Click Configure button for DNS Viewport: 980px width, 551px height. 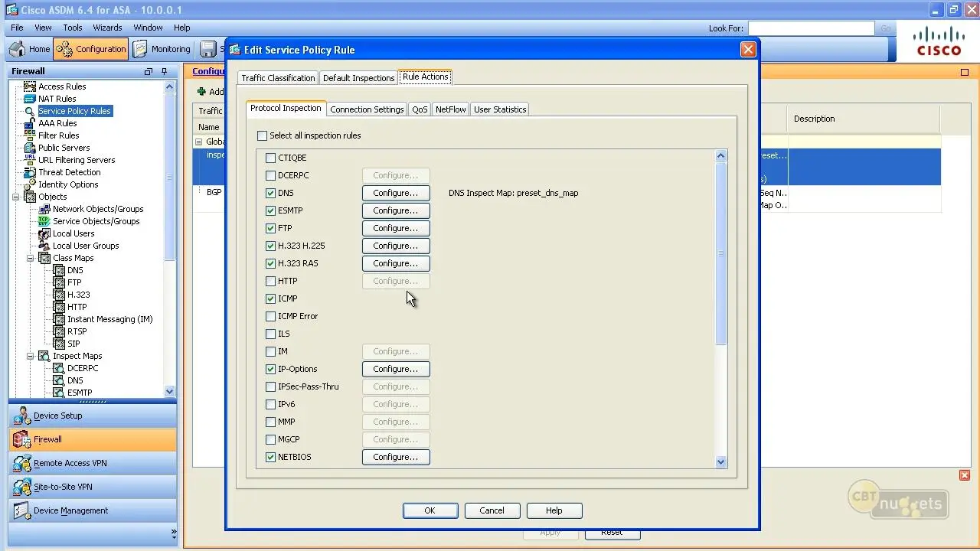(396, 193)
